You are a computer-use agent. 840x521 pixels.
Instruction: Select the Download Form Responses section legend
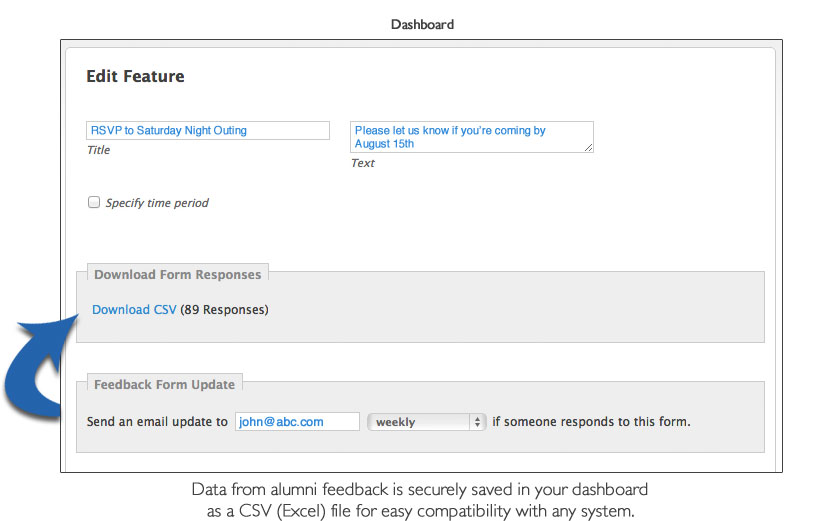click(x=177, y=275)
